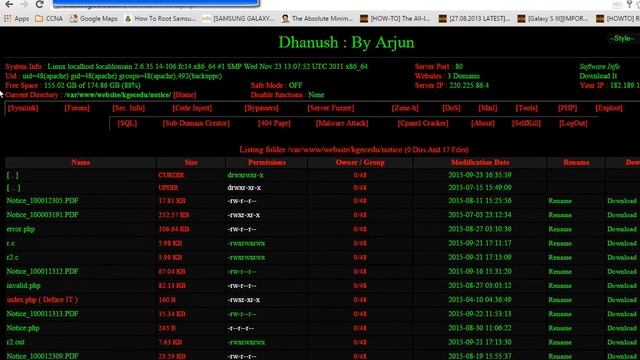Open [HOW-TO] The All-I... bookmark
The width and height of the screenshot is (640, 360).
click(396, 18)
